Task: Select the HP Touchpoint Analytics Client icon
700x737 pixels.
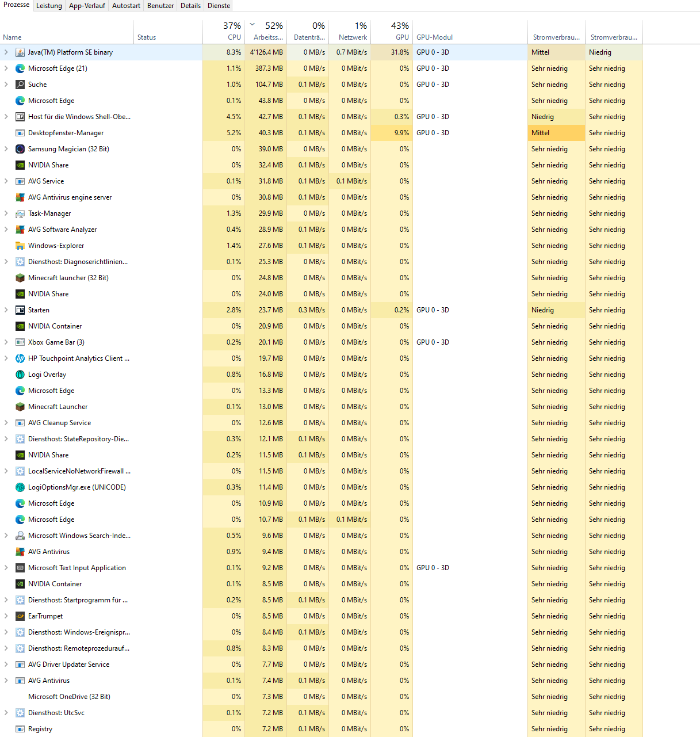Action: pos(20,358)
